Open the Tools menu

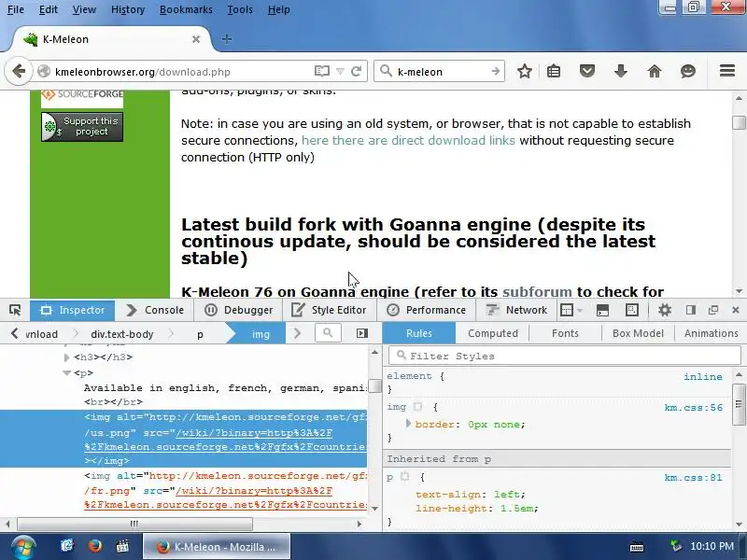(240, 9)
